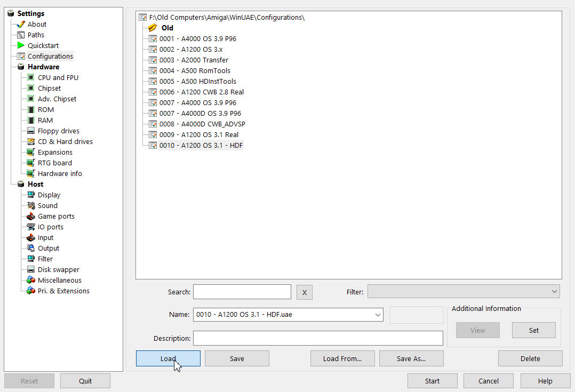The image size is (575, 392).
Task: Select the Miscellaneous icon
Action: (x=31, y=280)
